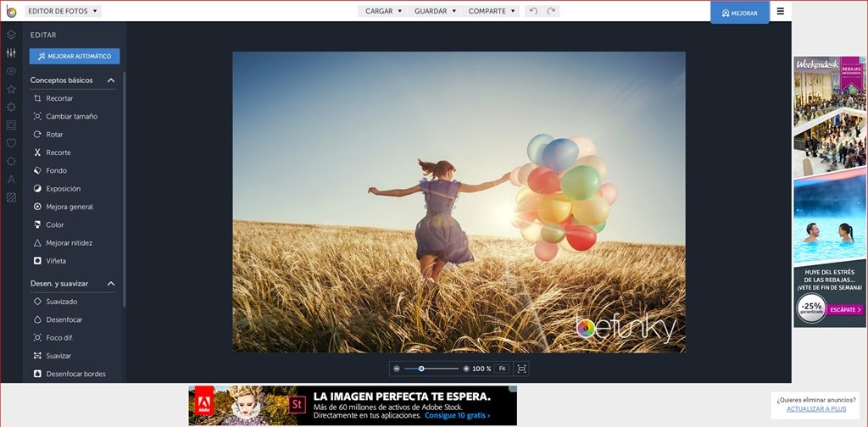Click the fullscreen icon next to Fit
This screenshot has height=427, width=868.
pyautogui.click(x=521, y=369)
